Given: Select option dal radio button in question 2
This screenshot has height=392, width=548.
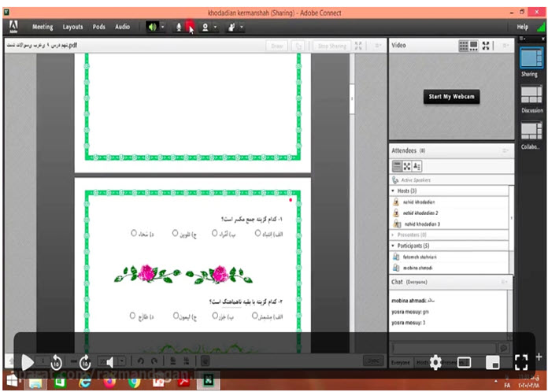Looking at the screenshot, I should [x=132, y=316].
